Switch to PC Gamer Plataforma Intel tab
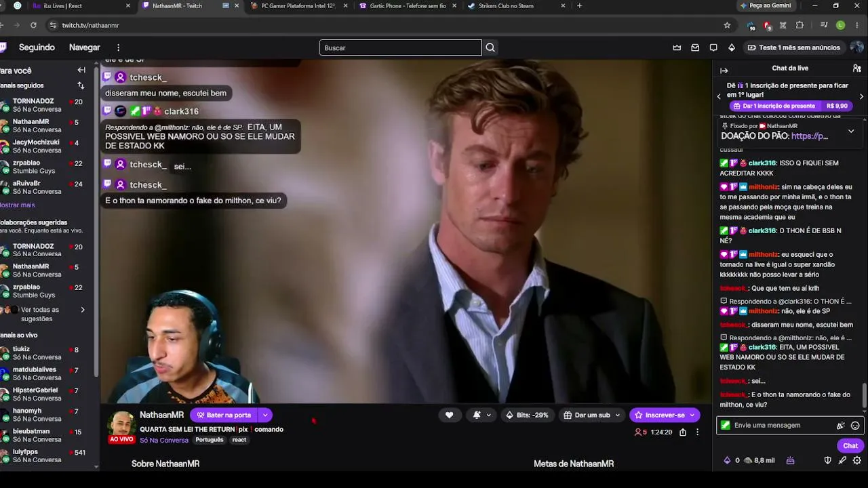Image resolution: width=868 pixels, height=488 pixels. click(x=297, y=5)
